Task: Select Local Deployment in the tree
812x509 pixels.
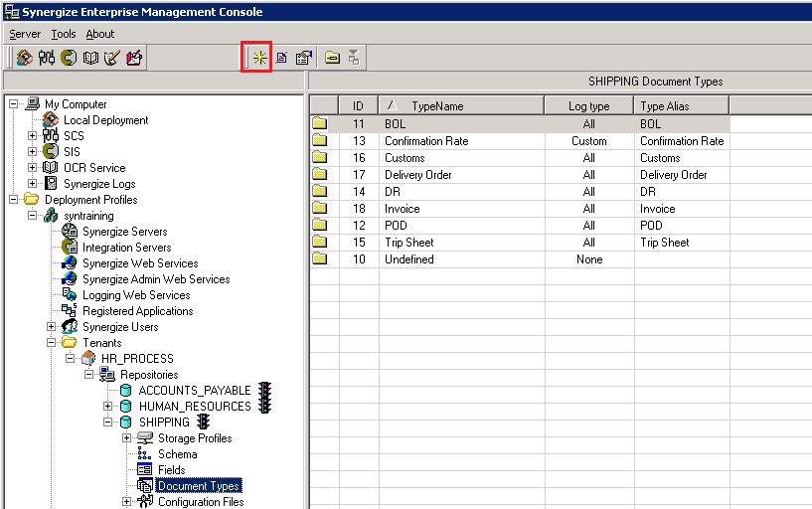Action: point(105,120)
